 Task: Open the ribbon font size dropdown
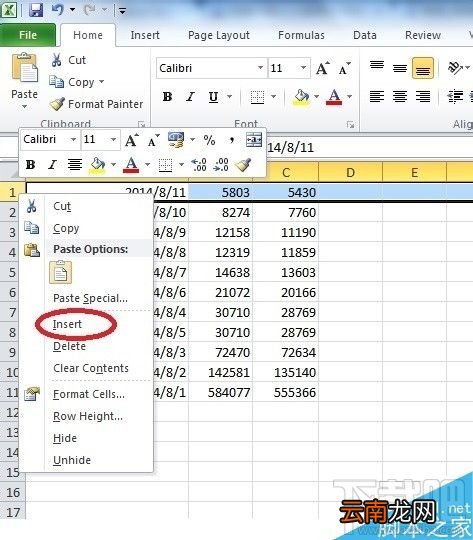coord(303,68)
